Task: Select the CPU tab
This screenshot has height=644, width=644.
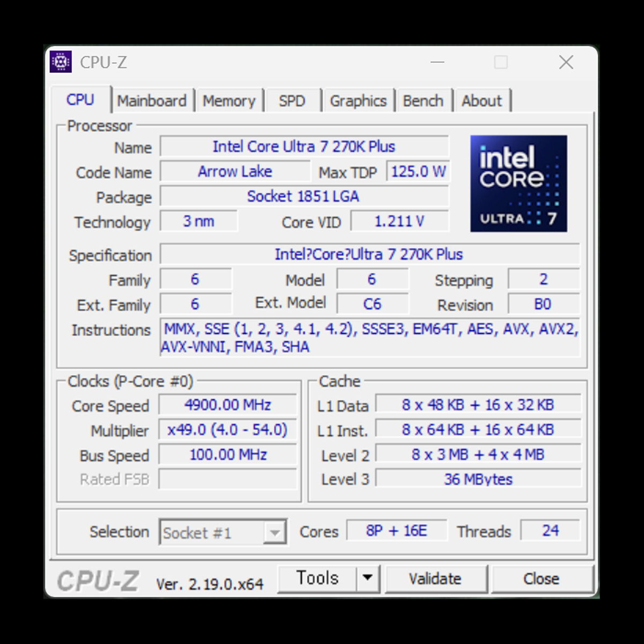Action: point(80,100)
